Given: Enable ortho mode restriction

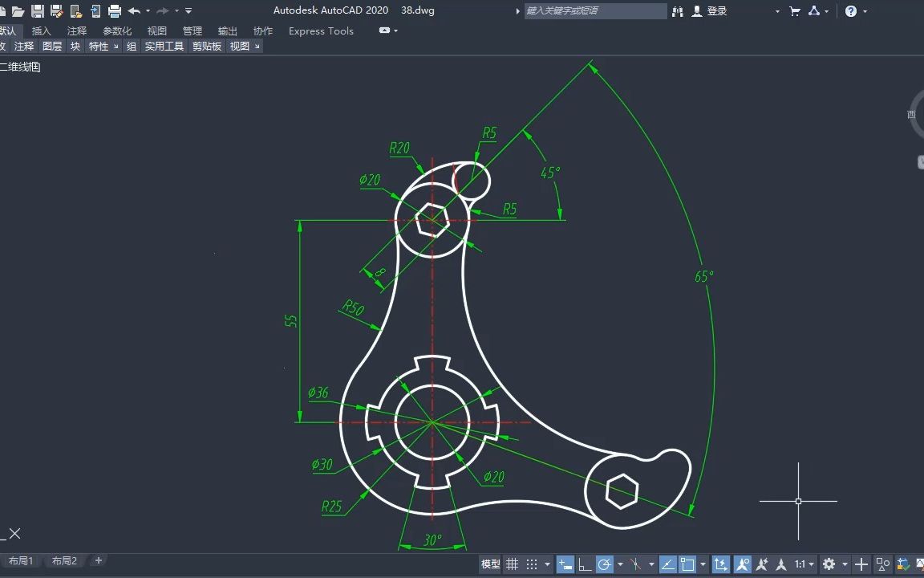Looking at the screenshot, I should 586,564.
